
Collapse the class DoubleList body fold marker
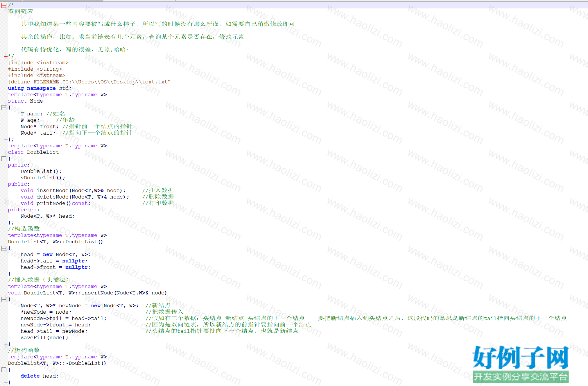4,159
